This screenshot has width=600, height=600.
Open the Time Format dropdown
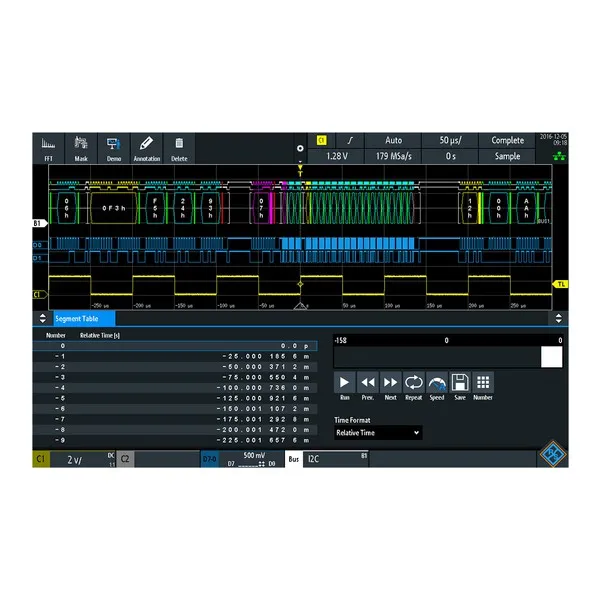(378, 433)
